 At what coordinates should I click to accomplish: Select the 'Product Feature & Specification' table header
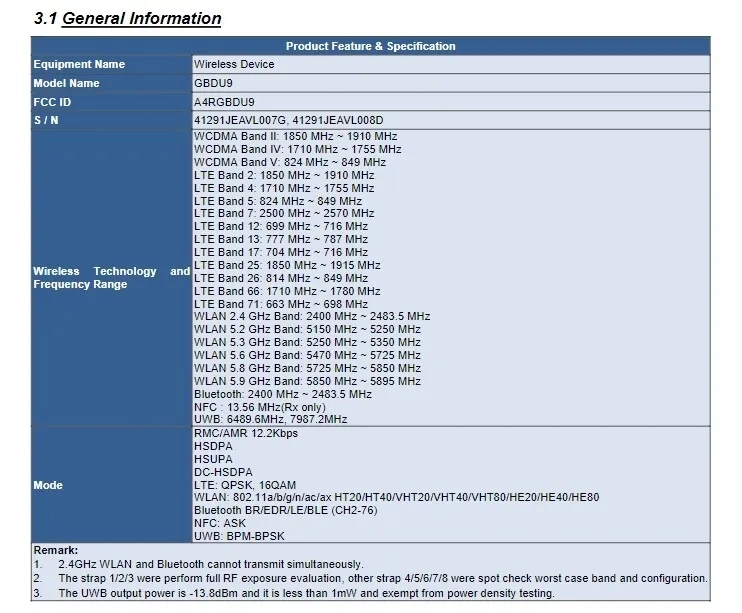(370, 46)
